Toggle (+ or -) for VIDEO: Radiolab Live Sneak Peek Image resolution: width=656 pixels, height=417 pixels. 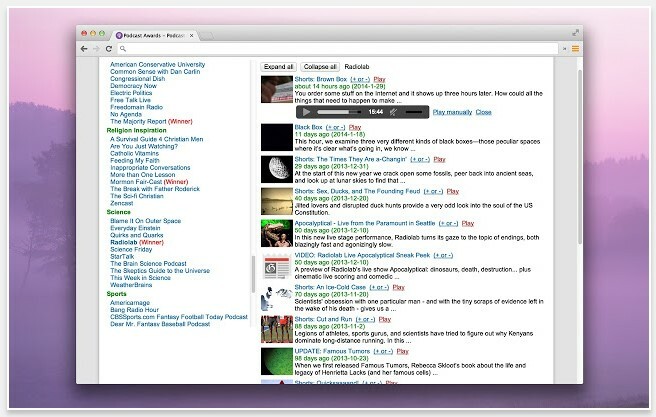[x=443, y=255]
